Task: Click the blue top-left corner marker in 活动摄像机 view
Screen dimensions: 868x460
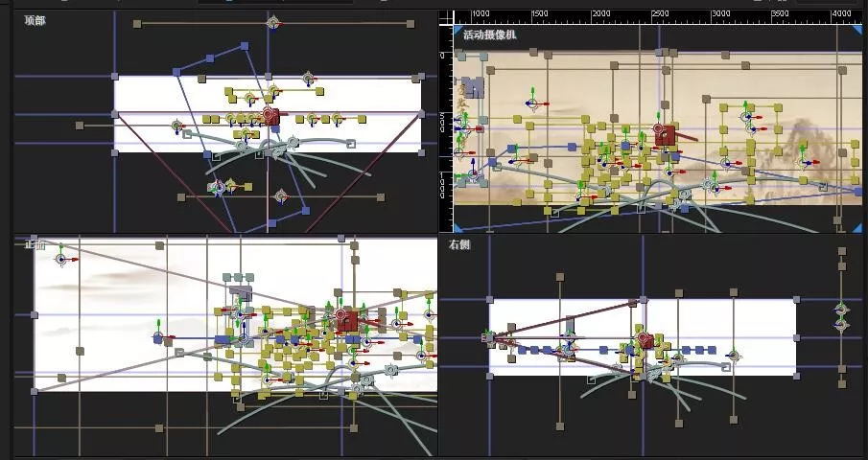Action: point(457,30)
